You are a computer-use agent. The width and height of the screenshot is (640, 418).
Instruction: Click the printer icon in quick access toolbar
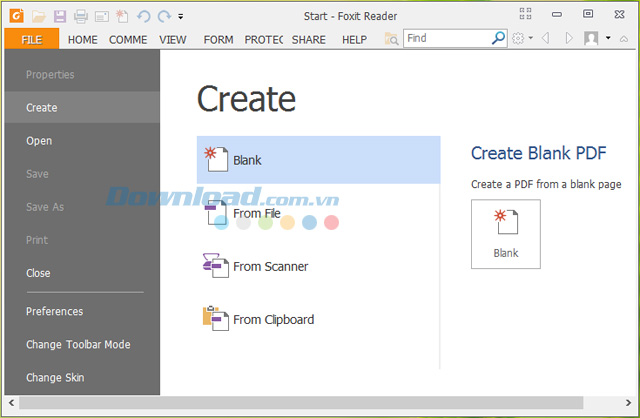(81, 17)
